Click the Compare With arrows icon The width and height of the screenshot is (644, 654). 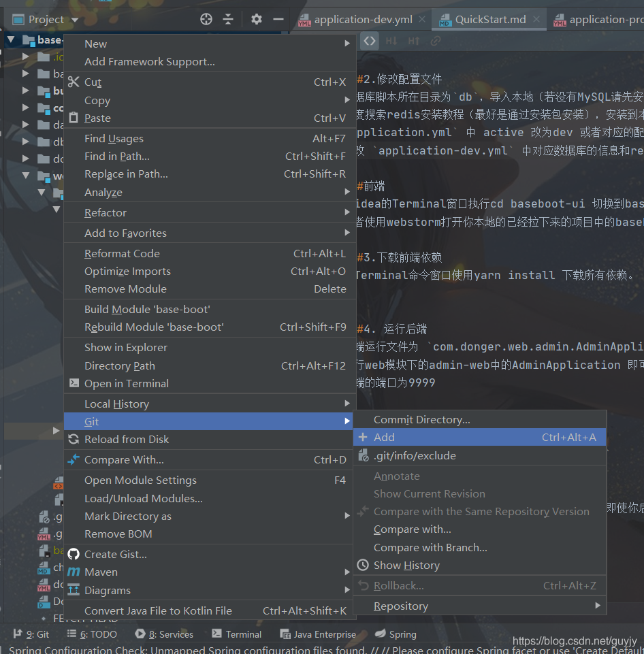point(74,459)
